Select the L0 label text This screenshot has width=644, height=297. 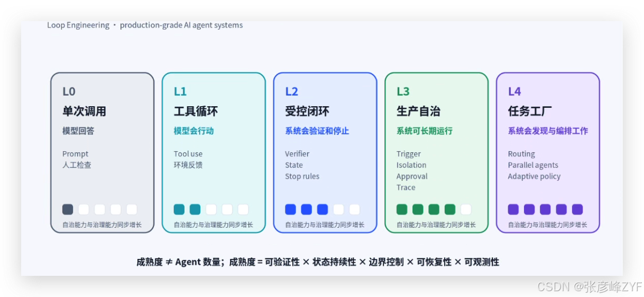[x=69, y=91]
